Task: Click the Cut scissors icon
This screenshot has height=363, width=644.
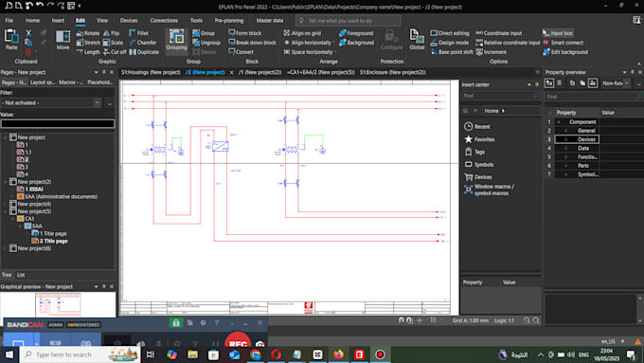Action: tap(28, 33)
